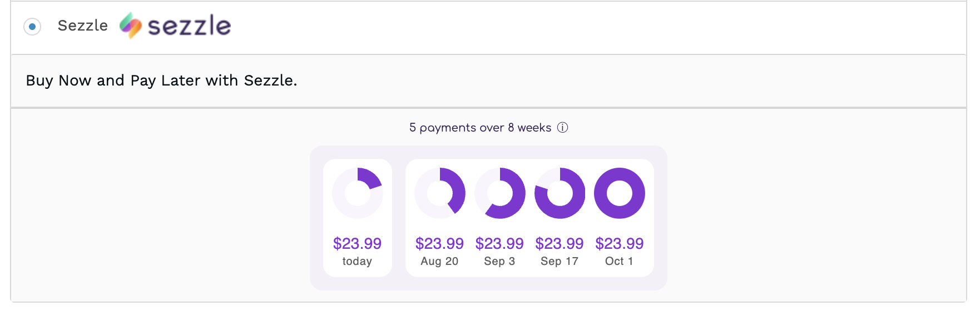The height and width of the screenshot is (311, 980).
Task: Click the $23.99 amount above Oct 1
Action: [x=620, y=243]
